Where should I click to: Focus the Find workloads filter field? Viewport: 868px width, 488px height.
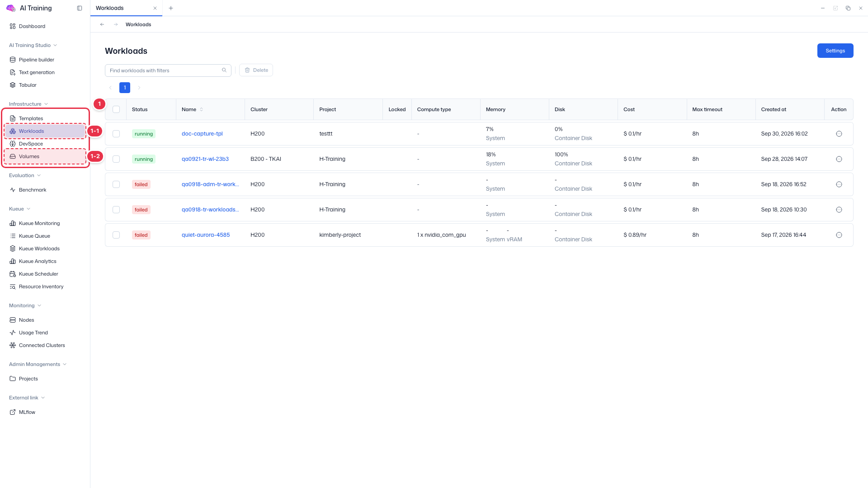point(168,70)
